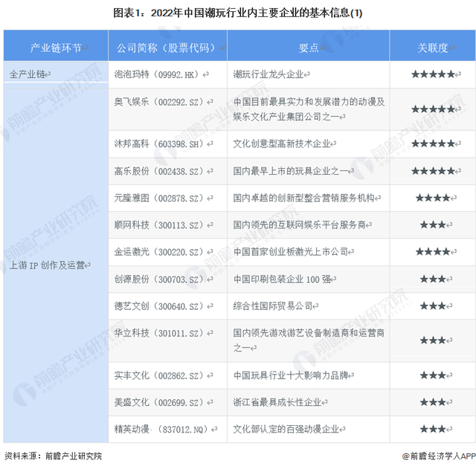This screenshot has width=476, height=469.
Task: Click the three-star rating for 顺网科技
Action: (433, 225)
